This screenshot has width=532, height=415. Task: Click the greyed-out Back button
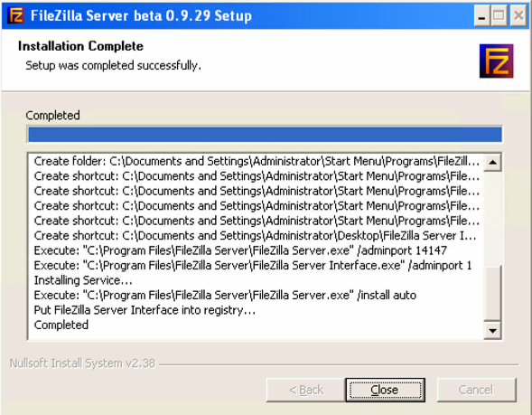(305, 390)
